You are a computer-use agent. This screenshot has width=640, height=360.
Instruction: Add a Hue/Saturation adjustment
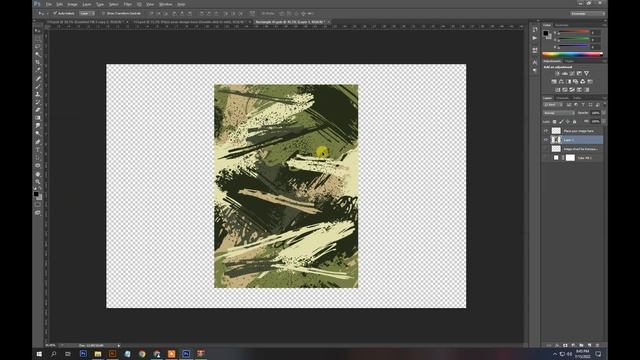pyautogui.click(x=554, y=82)
